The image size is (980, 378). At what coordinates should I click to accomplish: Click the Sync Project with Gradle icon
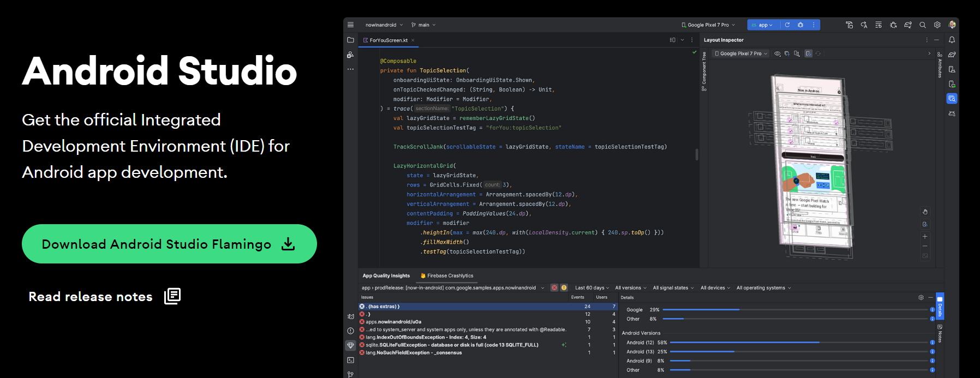[908, 25]
